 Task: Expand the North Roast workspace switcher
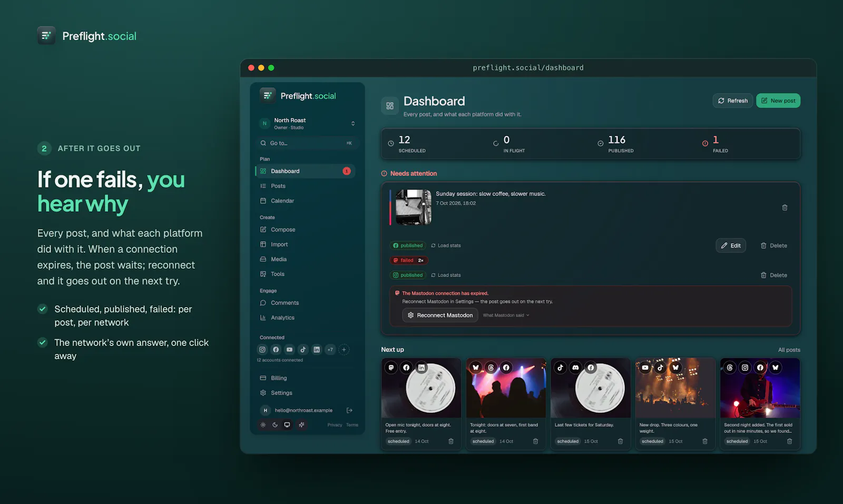(x=308, y=123)
